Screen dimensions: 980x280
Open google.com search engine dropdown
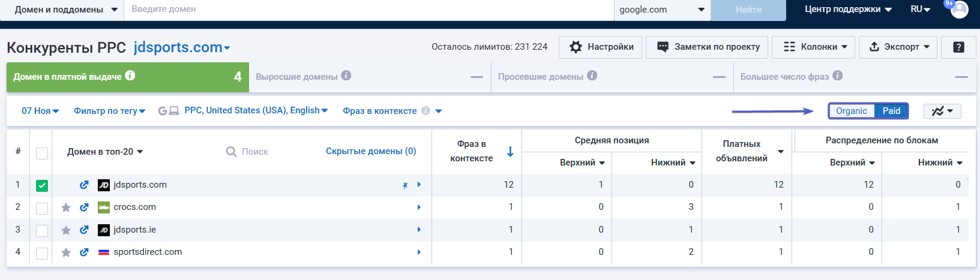click(662, 10)
